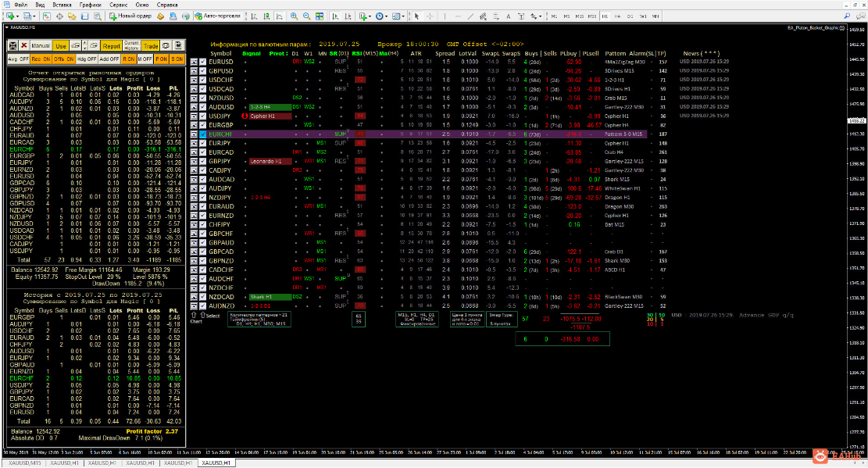Toggle Hdg OFF switch
The width and height of the screenshot is (868, 468).
(x=87, y=59)
